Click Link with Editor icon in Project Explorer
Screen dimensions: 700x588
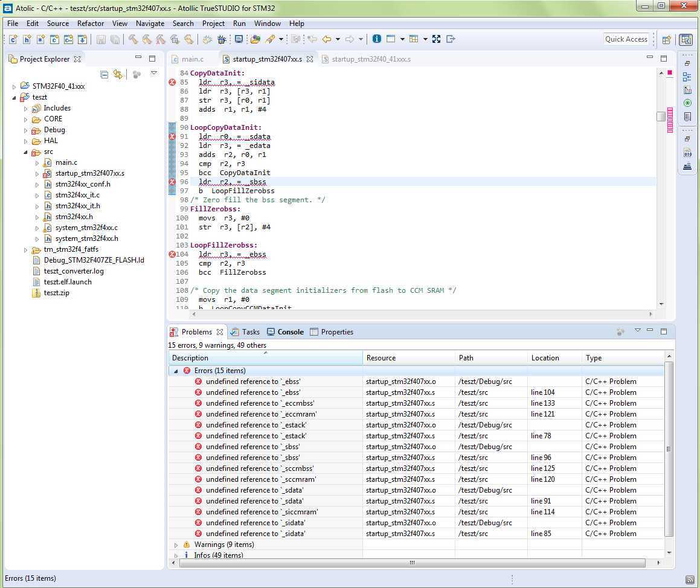coord(118,74)
